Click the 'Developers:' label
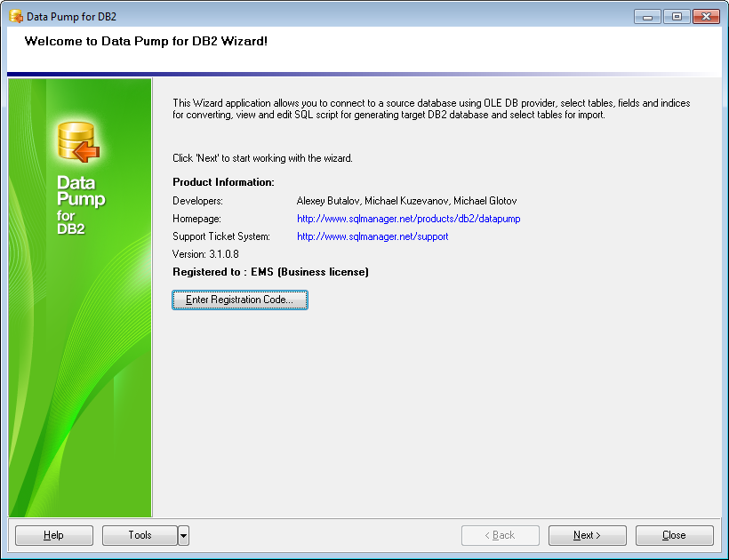The height and width of the screenshot is (560, 729). click(197, 201)
